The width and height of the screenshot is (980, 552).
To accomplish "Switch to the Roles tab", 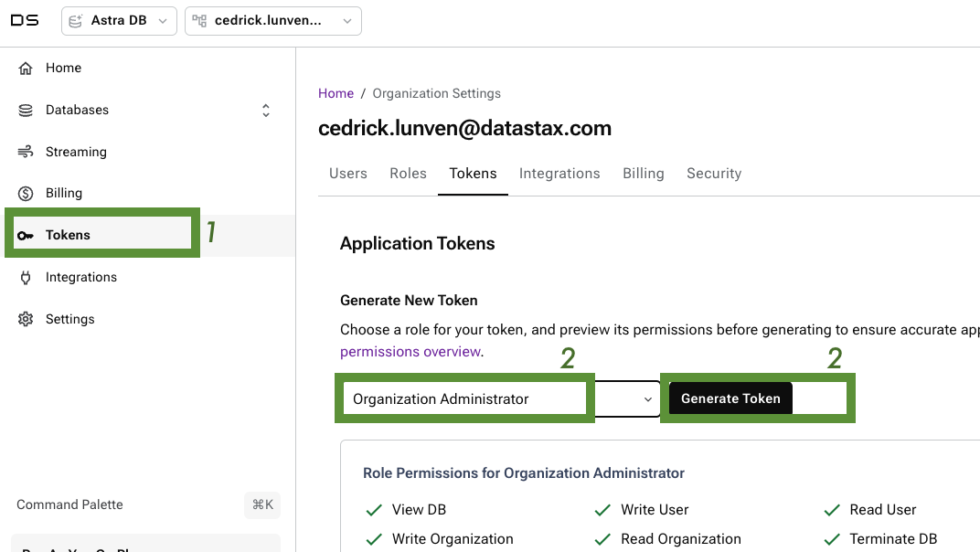I will pos(408,174).
